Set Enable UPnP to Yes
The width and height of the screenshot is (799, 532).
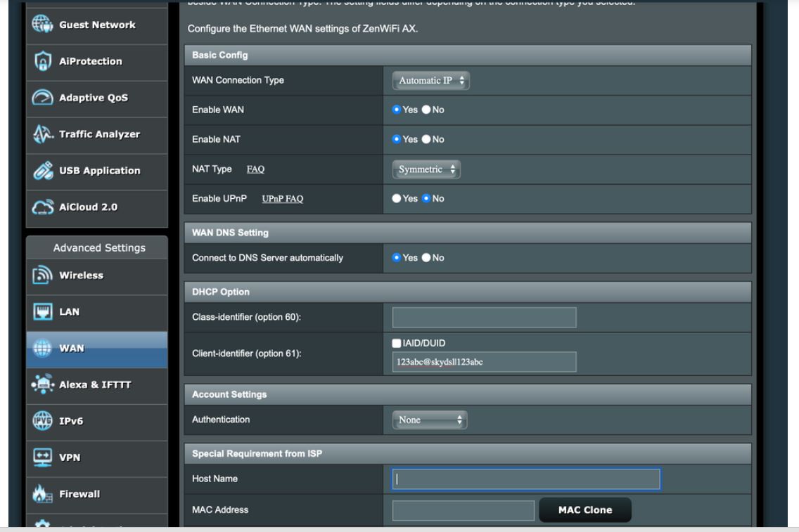click(397, 199)
